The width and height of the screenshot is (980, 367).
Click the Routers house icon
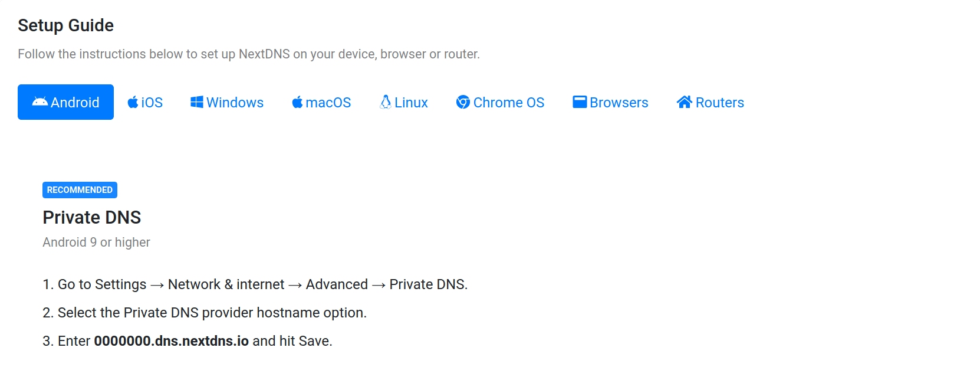[685, 102]
